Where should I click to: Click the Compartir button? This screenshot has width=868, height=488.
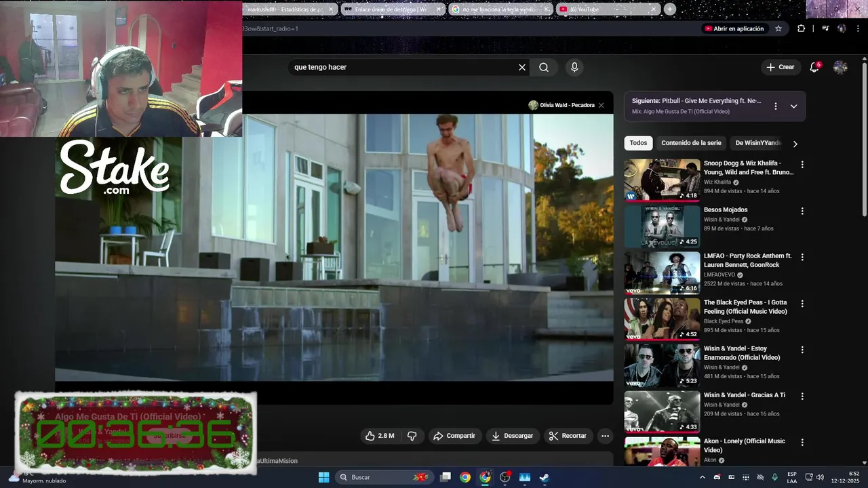point(454,436)
